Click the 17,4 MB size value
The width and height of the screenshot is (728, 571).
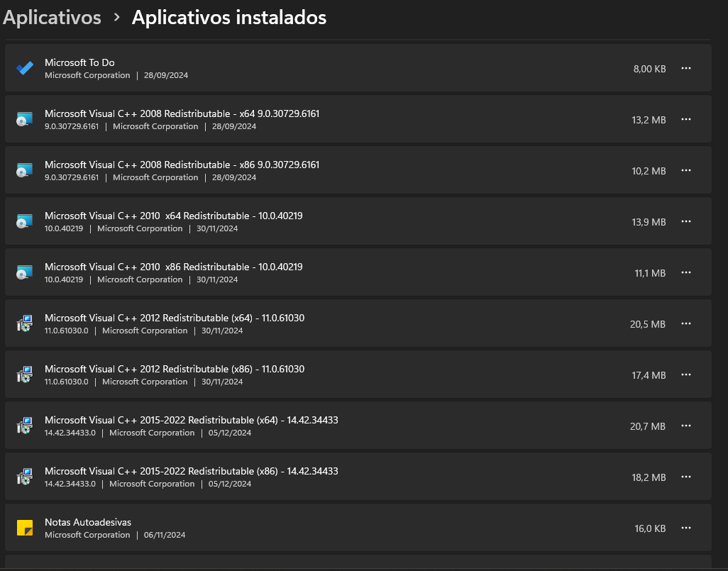point(649,375)
